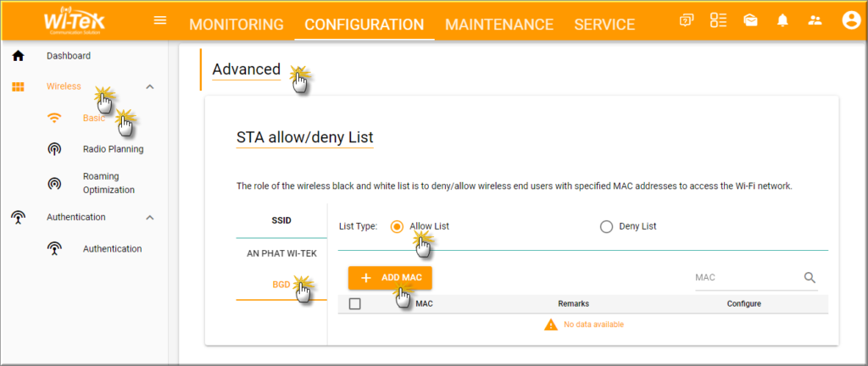Collapse the Wireless sidebar section
Viewport: 868px width, 366px height.
(150, 86)
